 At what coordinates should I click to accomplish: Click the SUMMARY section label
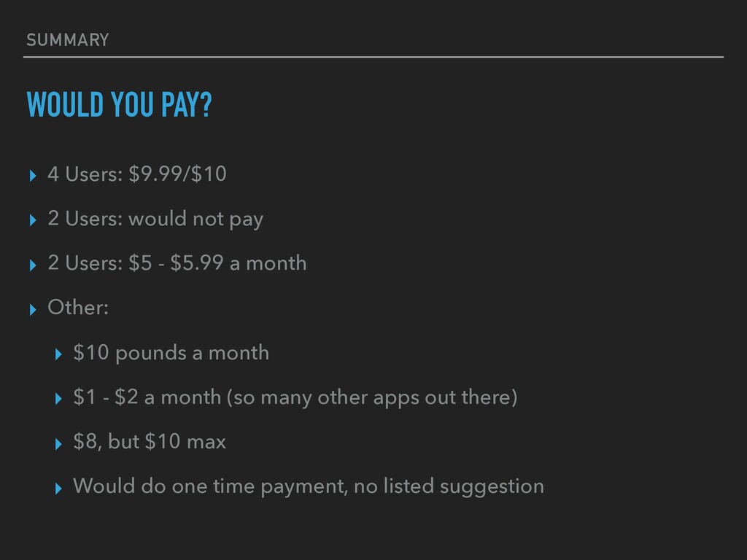pos(68,40)
